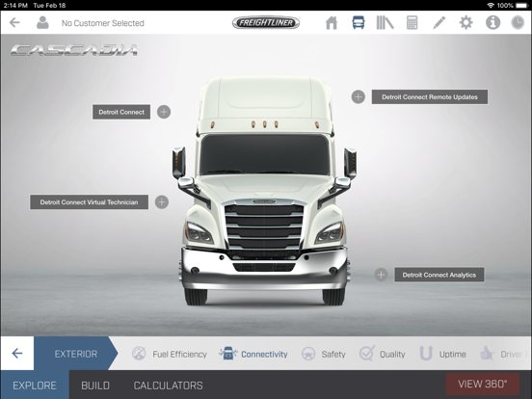The image size is (532, 399).
Task: Open Detroit Connect Analytics label
Action: point(439,275)
